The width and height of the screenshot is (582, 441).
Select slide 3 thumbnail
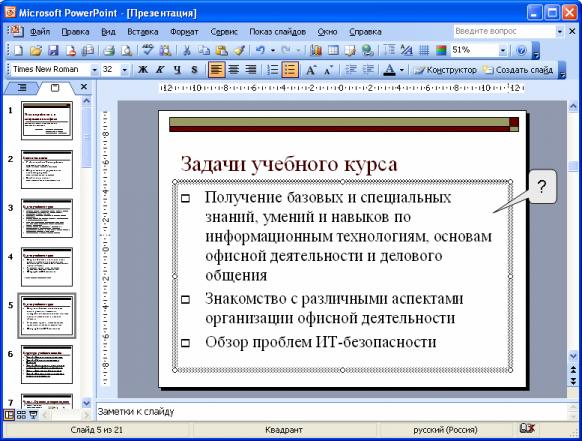(47, 218)
